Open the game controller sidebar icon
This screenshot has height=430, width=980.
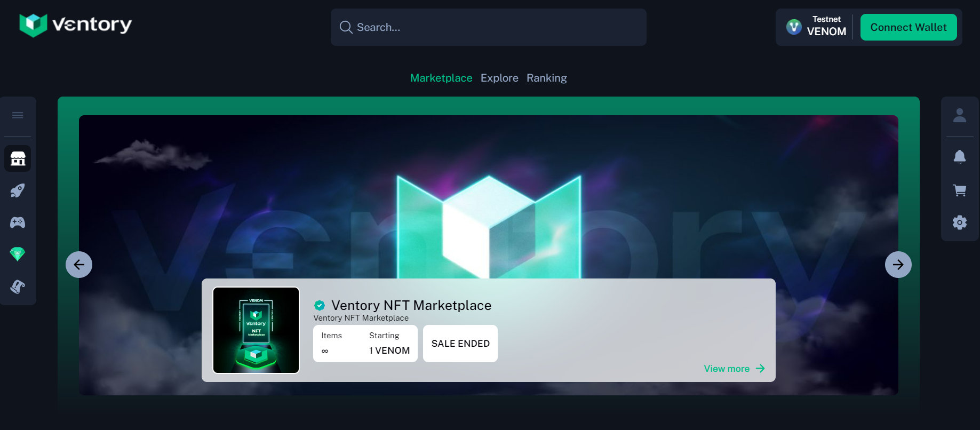(x=18, y=222)
